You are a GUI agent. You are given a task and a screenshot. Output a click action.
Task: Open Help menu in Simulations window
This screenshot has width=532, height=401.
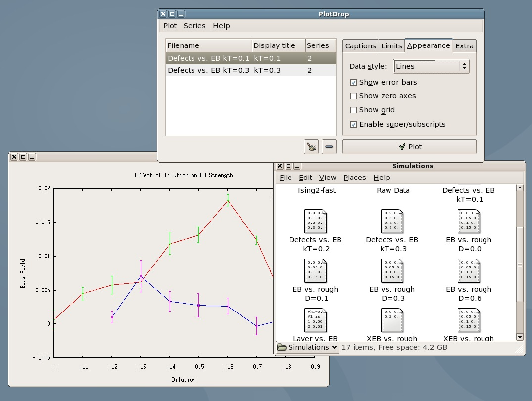point(382,178)
